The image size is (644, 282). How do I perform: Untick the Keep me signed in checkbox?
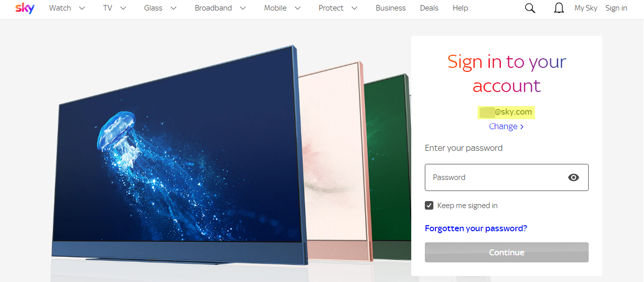[429, 205]
